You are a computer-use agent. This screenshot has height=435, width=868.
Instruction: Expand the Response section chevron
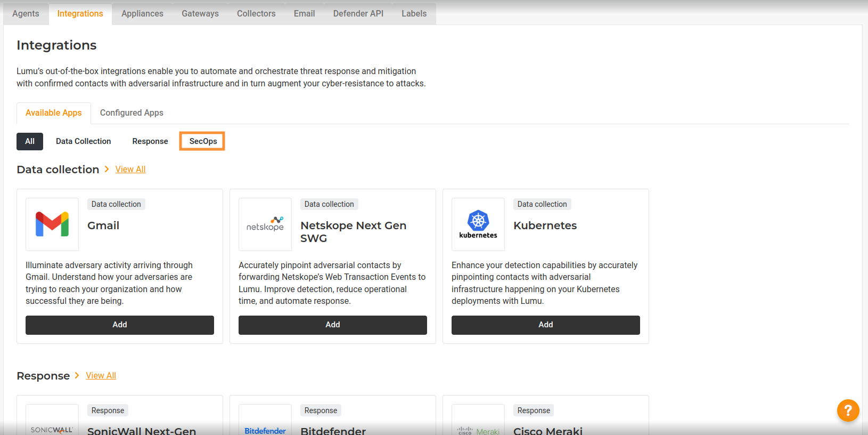pyautogui.click(x=77, y=375)
